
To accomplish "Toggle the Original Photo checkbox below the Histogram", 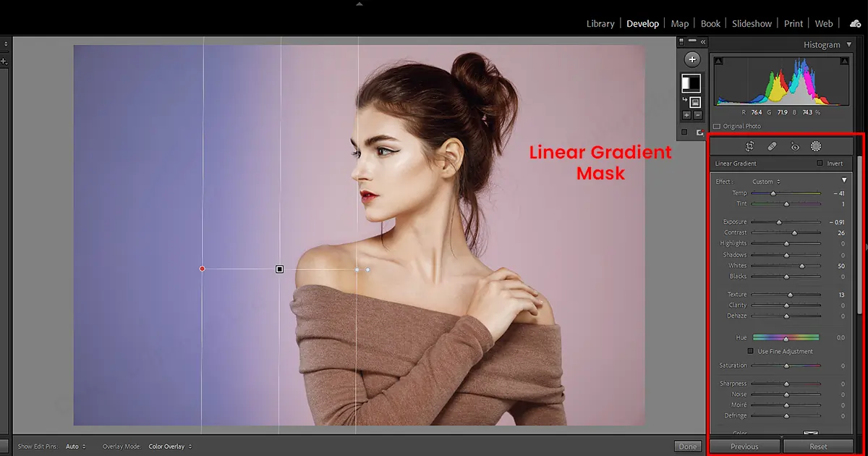I will tap(716, 126).
